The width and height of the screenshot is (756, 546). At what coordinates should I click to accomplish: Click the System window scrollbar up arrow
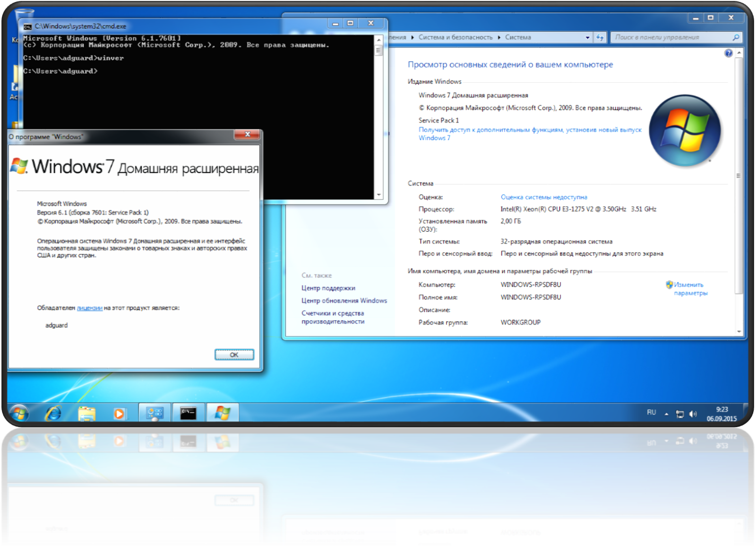coord(739,53)
